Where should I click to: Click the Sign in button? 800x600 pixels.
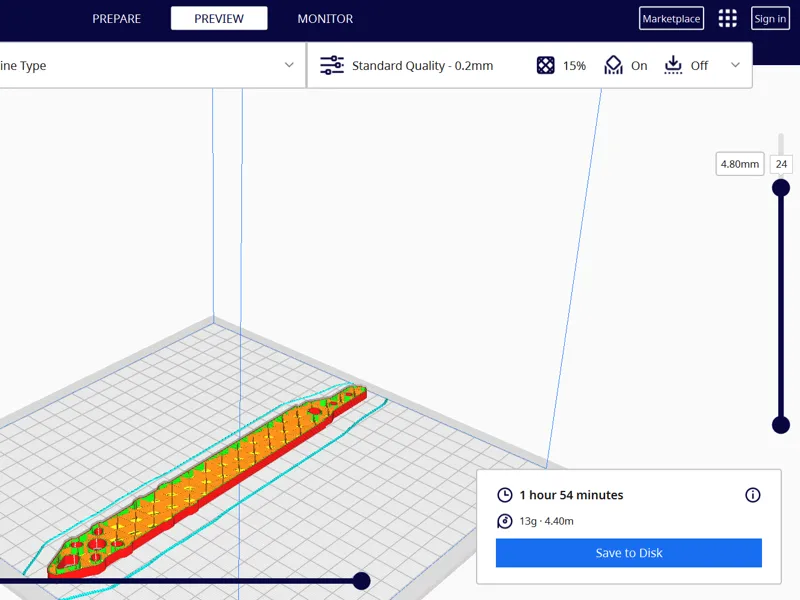[770, 19]
